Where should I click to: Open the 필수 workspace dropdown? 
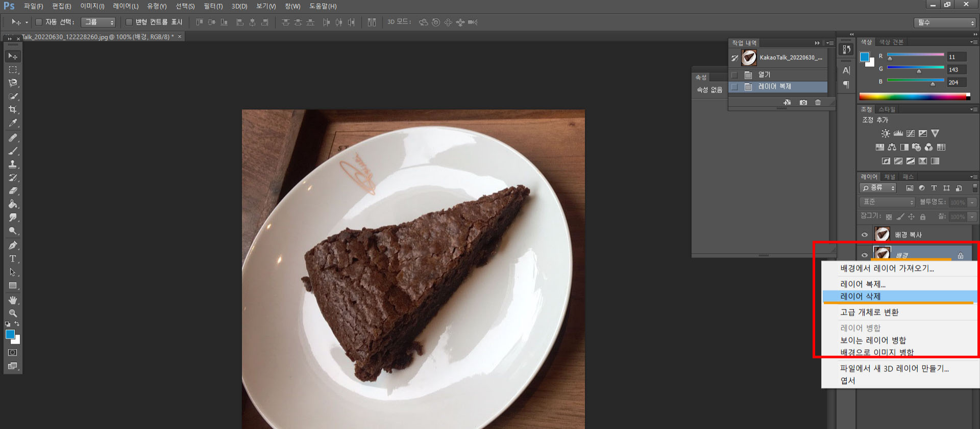pos(945,23)
